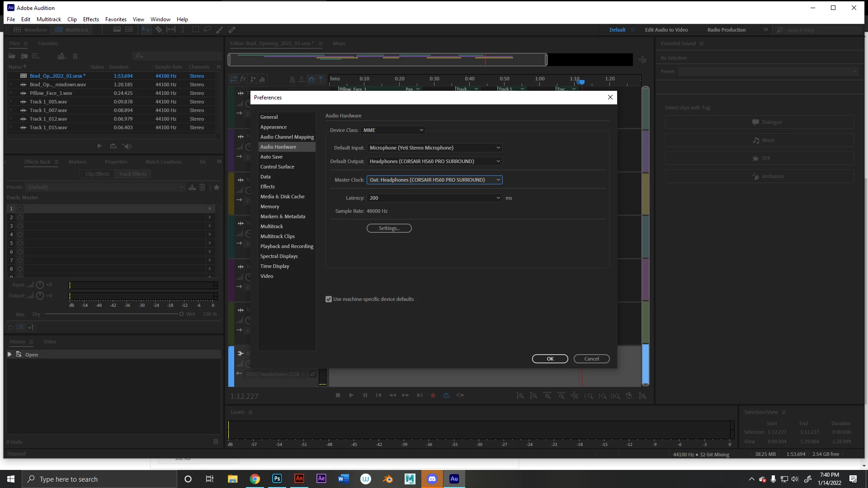Open the Multitrack menu
The width and height of the screenshot is (868, 488).
(x=48, y=19)
